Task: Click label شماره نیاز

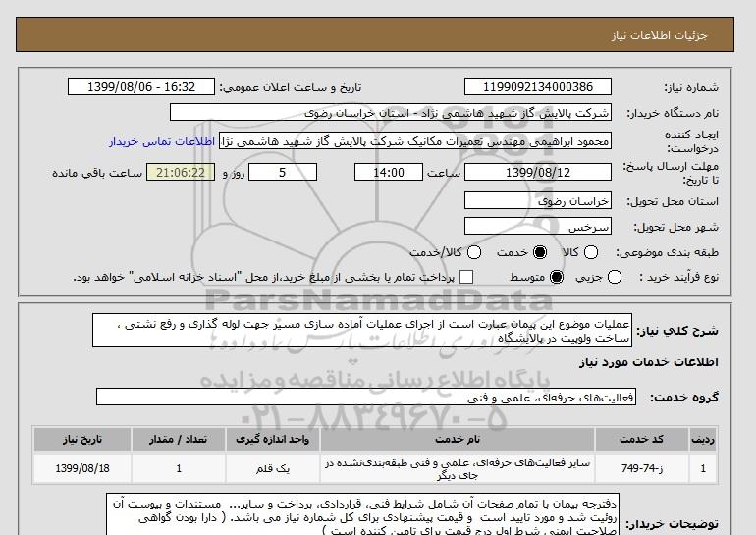Action: click(691, 87)
